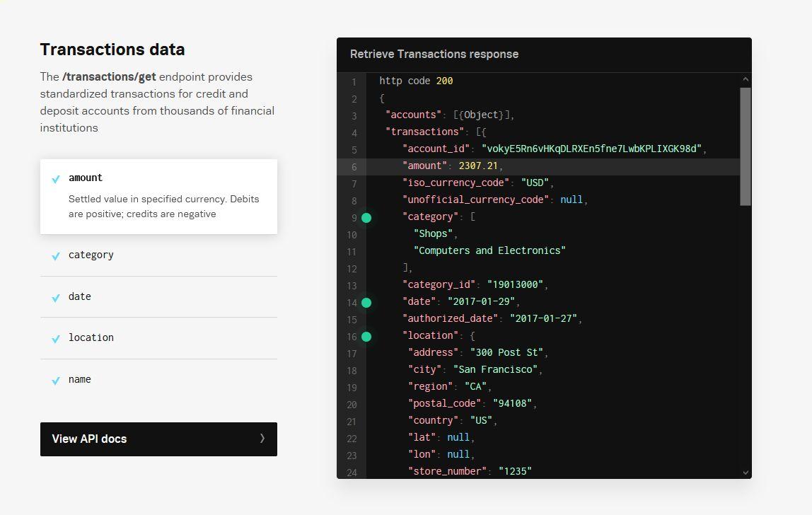This screenshot has width=812, height=515.
Task: Click the "Computers and Electronics" value
Action: 489,250
